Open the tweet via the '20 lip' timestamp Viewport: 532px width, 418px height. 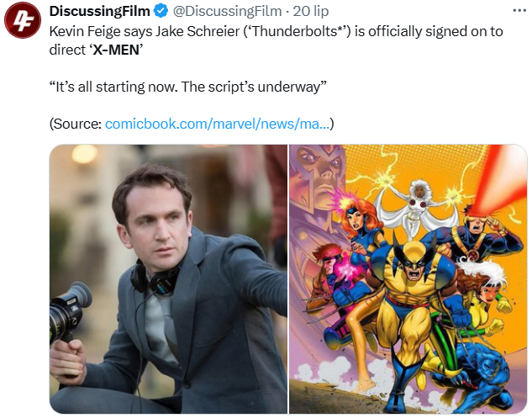click(310, 11)
